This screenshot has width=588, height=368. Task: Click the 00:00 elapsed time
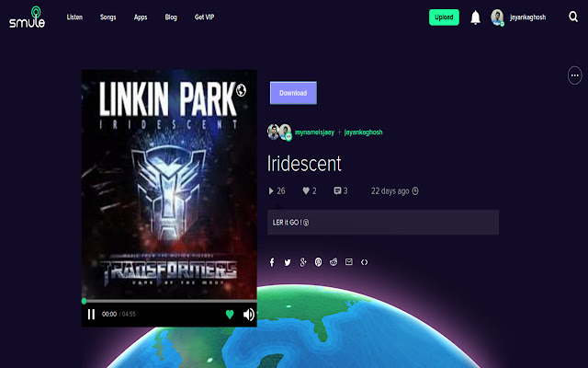(109, 315)
